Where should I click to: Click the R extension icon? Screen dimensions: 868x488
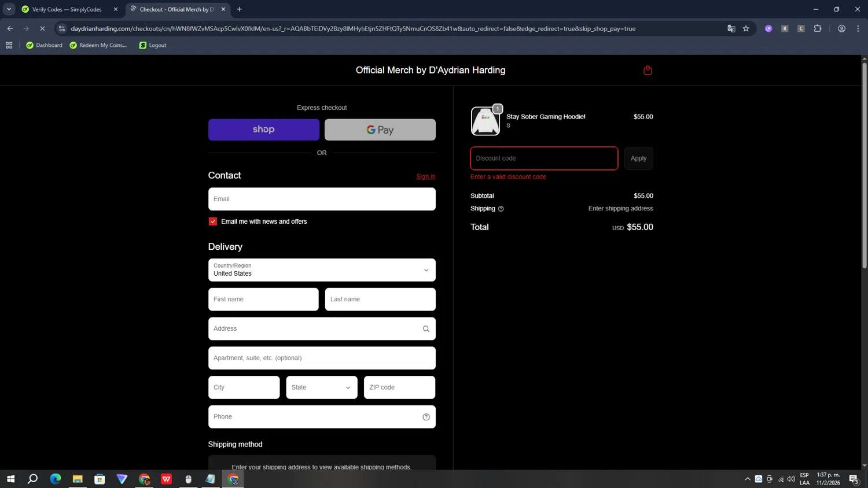(785, 28)
